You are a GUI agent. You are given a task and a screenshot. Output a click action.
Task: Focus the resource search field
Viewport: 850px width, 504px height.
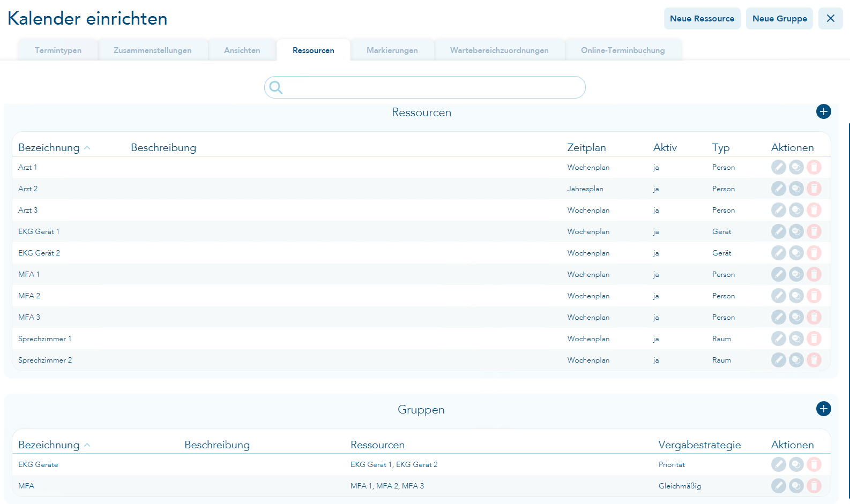(x=425, y=87)
